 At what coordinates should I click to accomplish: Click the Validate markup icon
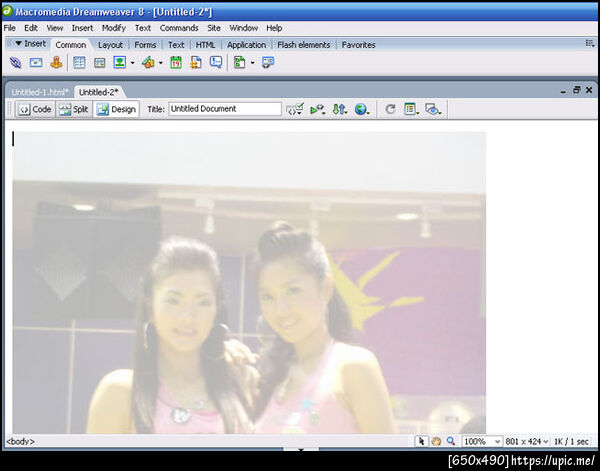[295, 109]
